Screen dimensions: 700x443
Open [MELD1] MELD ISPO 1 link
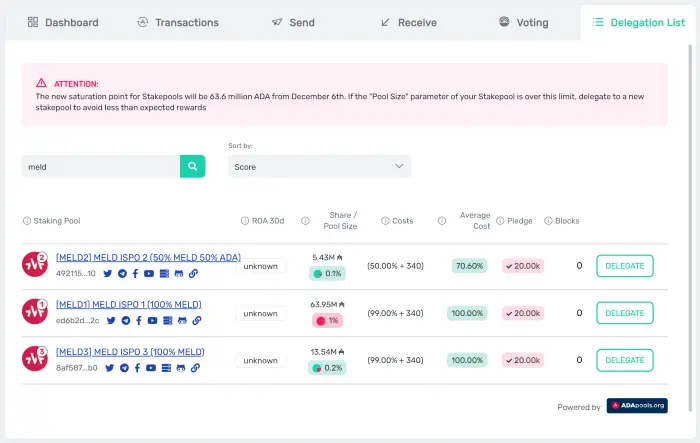click(x=129, y=305)
